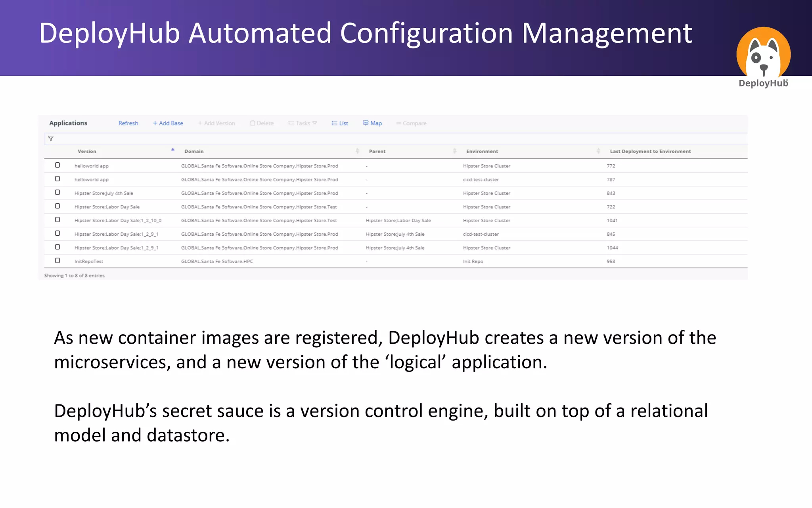This screenshot has width=812, height=508.
Task: Check the Hipster Store;Labor Day Sale row 722
Action: click(57, 206)
